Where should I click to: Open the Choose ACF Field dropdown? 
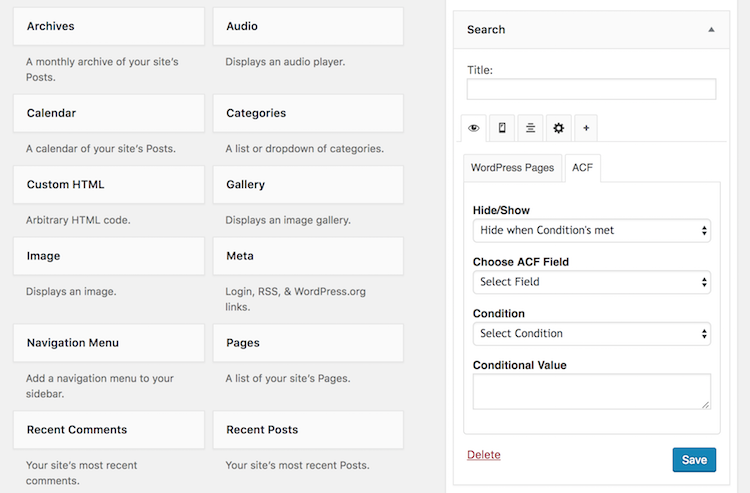591,282
